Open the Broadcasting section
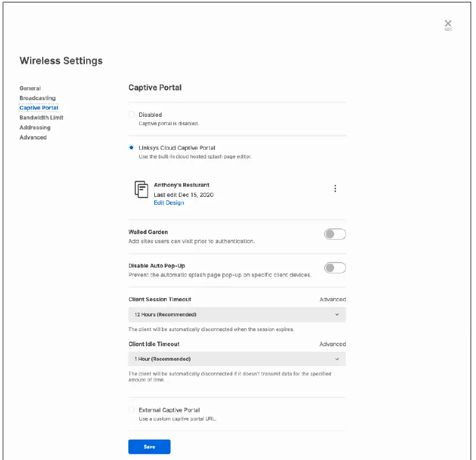The width and height of the screenshot is (476, 460). pyautogui.click(x=37, y=98)
